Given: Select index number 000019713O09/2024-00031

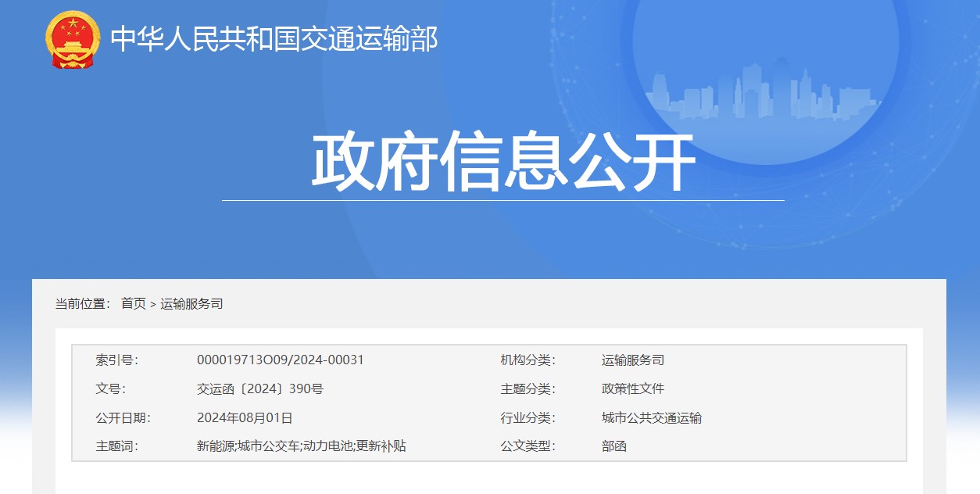Looking at the screenshot, I should pyautogui.click(x=281, y=360).
